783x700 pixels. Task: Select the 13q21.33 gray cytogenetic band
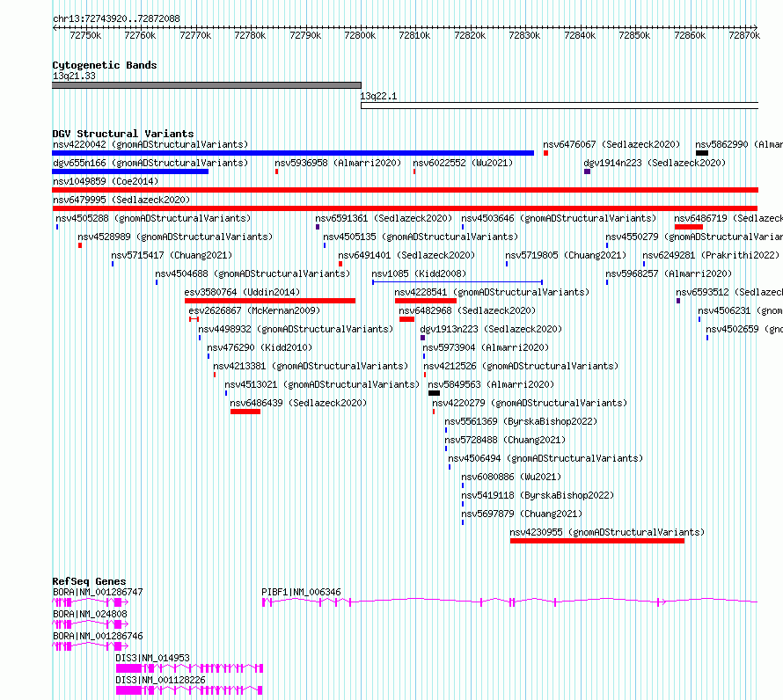pos(207,85)
